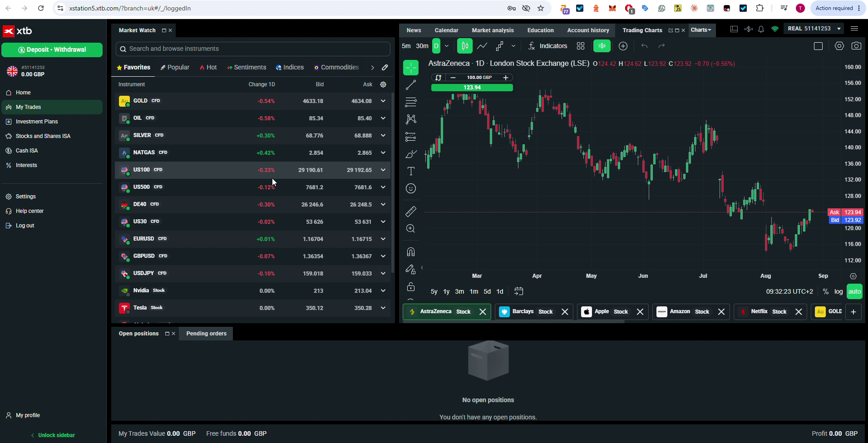This screenshot has height=443, width=868.
Task: Open the Charts dropdown menu
Action: point(701,30)
